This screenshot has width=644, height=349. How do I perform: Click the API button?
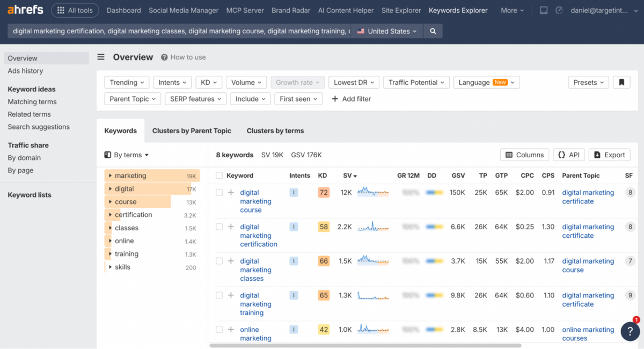click(x=569, y=155)
